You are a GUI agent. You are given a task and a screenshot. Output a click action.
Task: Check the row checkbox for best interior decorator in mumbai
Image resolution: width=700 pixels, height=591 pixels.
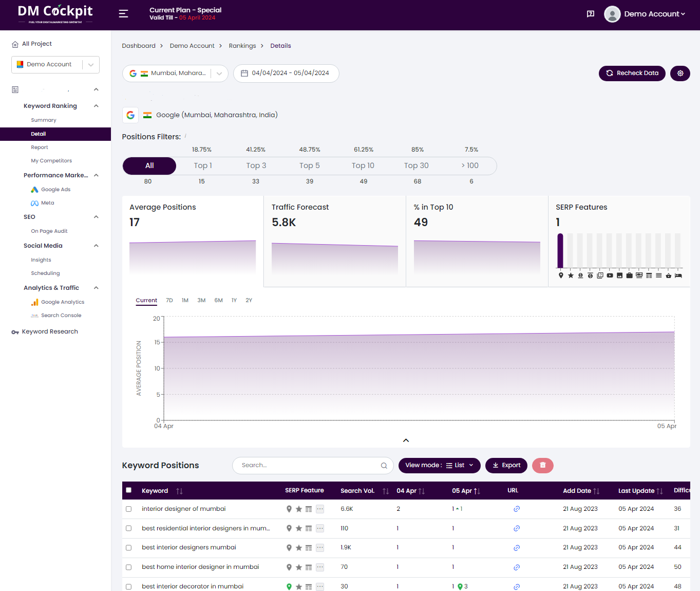click(128, 586)
